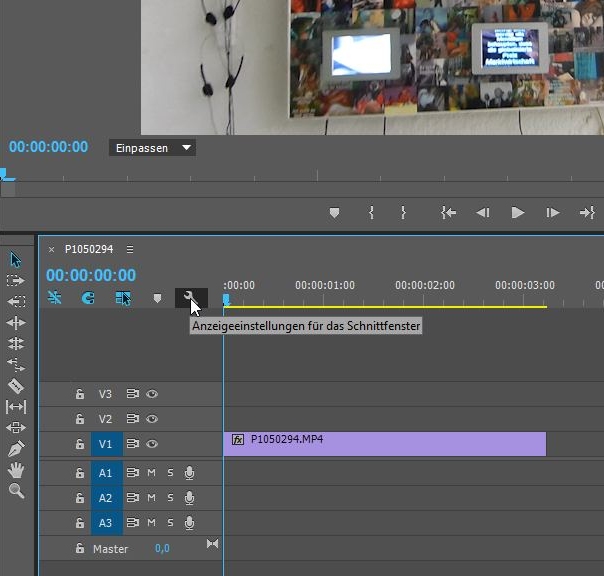Enable voice-over record on A3

coord(189,523)
